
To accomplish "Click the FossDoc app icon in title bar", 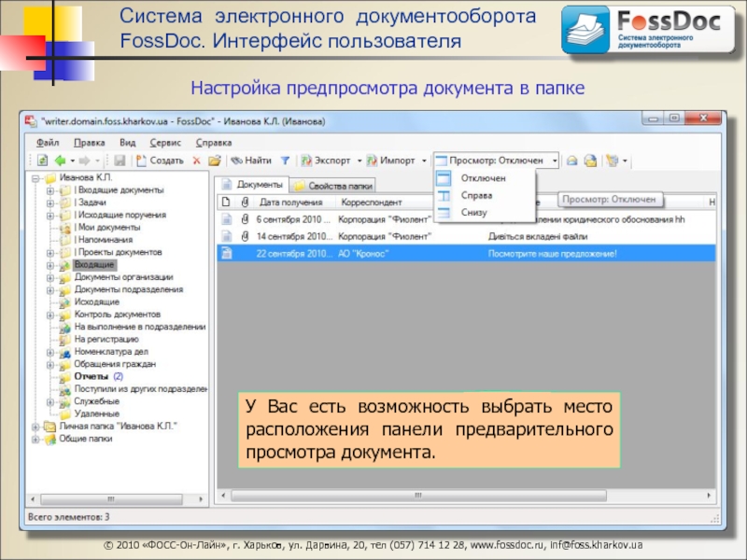I will point(31,121).
